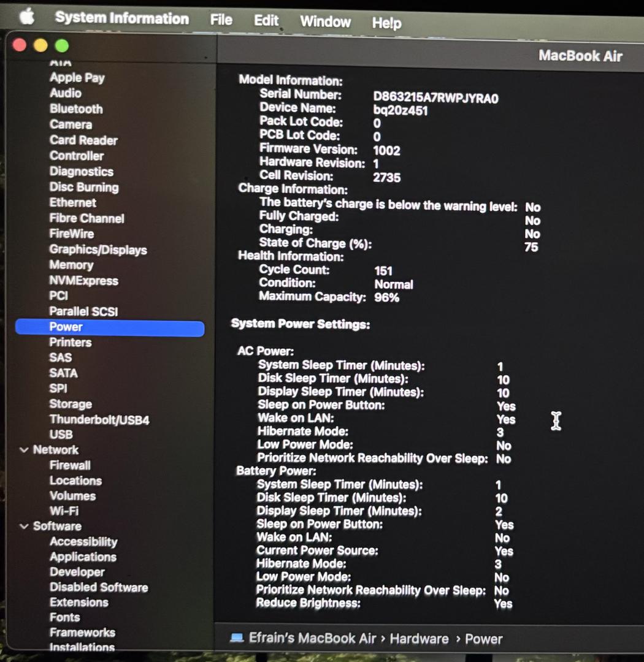Open the File menu

pos(221,20)
